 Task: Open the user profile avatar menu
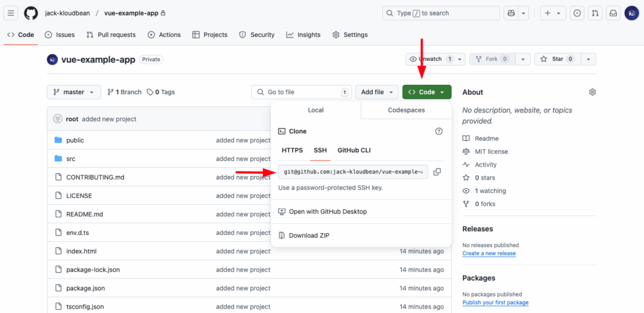[x=631, y=13]
